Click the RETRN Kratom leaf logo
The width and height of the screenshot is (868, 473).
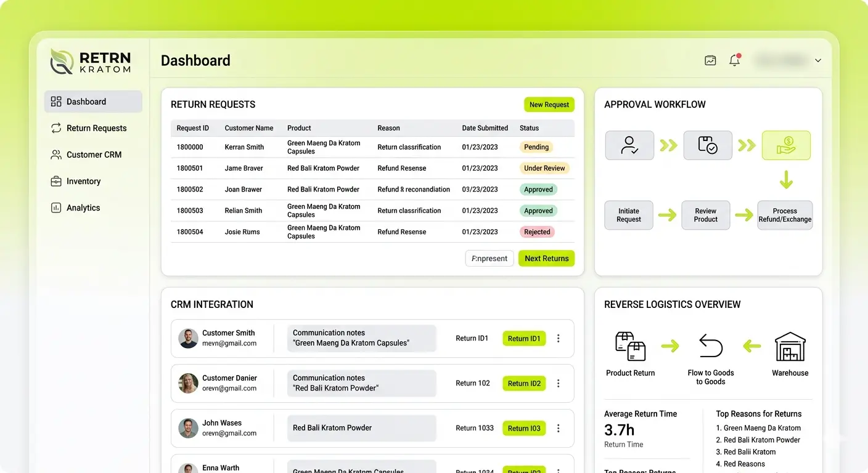(x=62, y=62)
